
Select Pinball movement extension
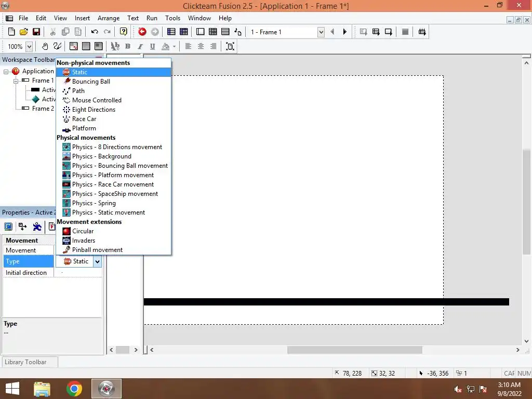pos(114,250)
